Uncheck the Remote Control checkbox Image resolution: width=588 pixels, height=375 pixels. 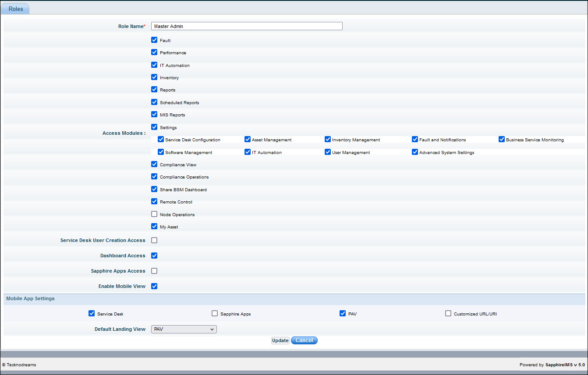click(x=154, y=201)
